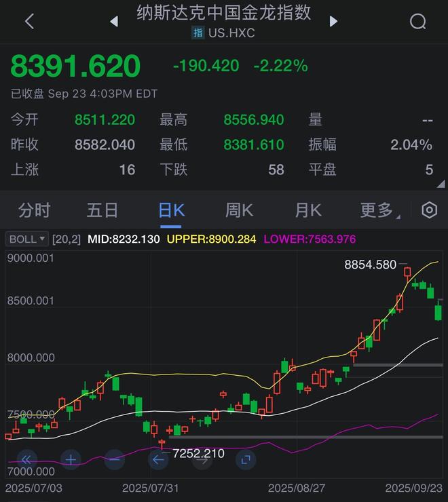
Task: Tap the LOWER:7563.976 indicator value
Action: tap(310, 239)
